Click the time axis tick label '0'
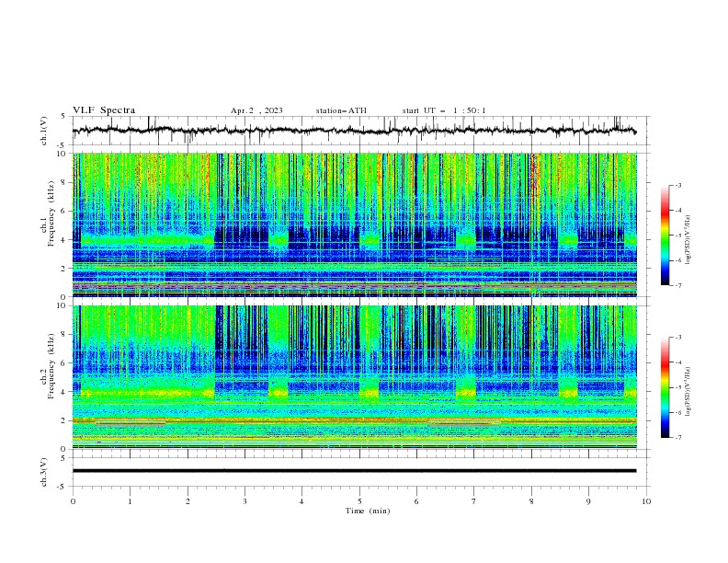The height and width of the screenshot is (563, 728). (73, 501)
